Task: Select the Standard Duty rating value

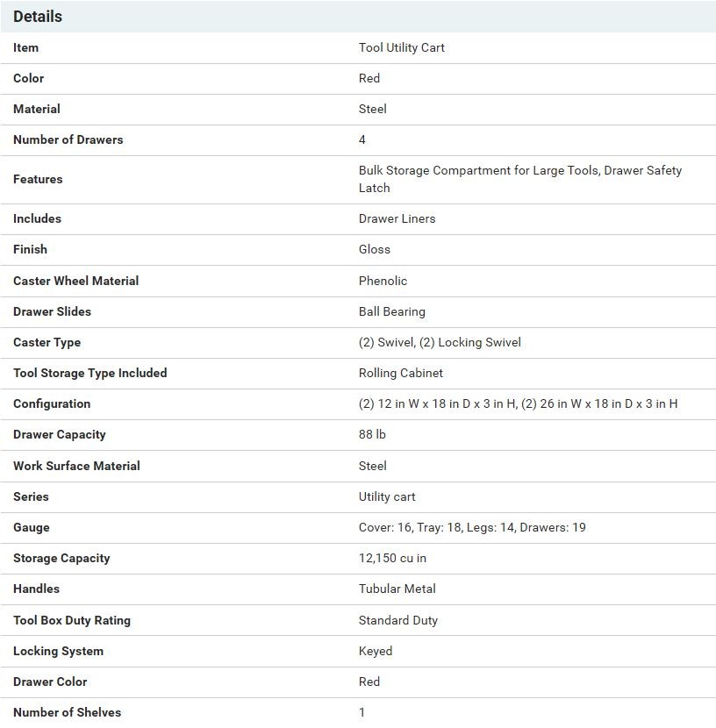Action: (x=397, y=620)
